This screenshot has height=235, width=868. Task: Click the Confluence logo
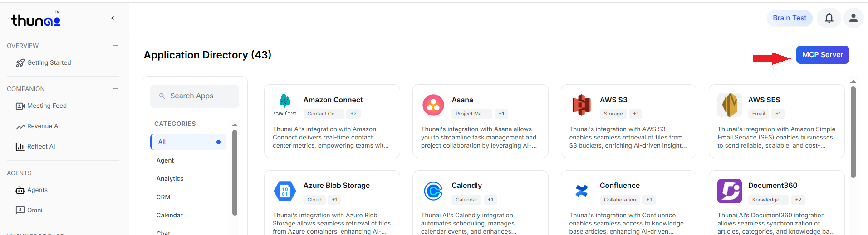tap(582, 191)
